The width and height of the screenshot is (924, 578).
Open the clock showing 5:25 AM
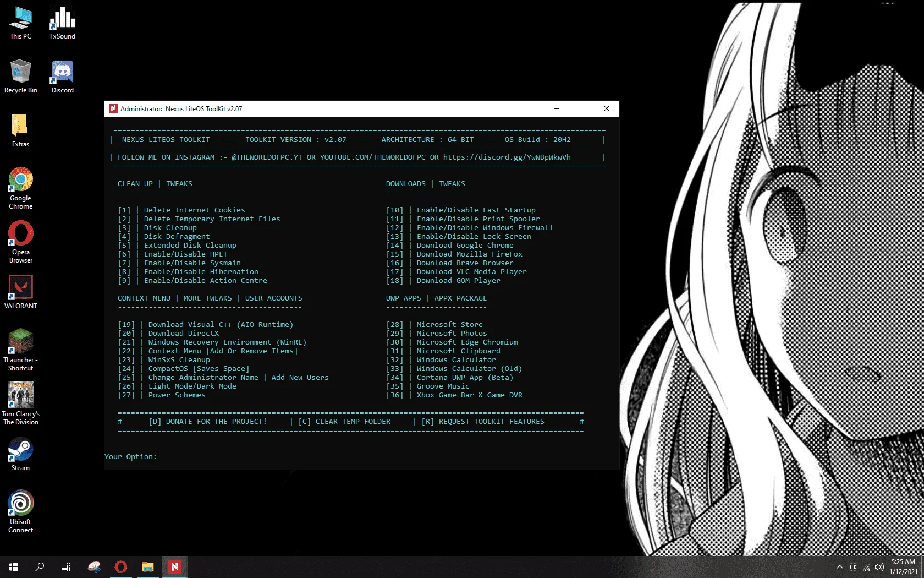point(903,567)
